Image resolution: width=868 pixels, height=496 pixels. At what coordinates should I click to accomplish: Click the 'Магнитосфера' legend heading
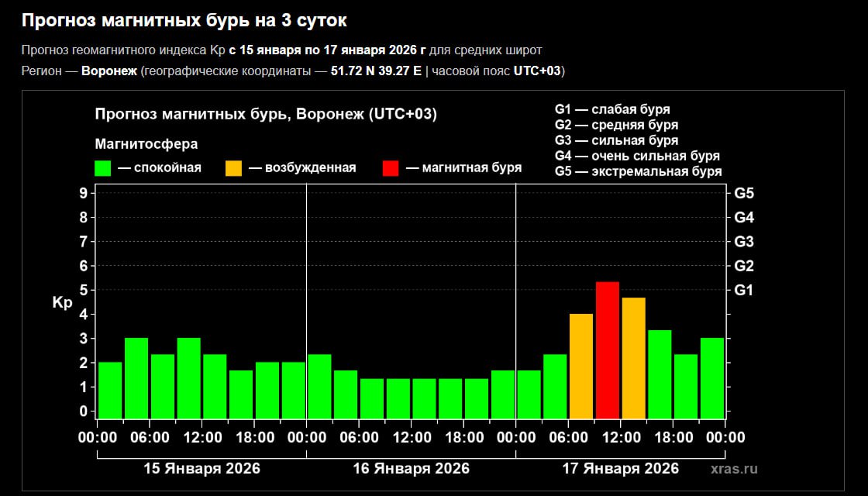(x=146, y=144)
